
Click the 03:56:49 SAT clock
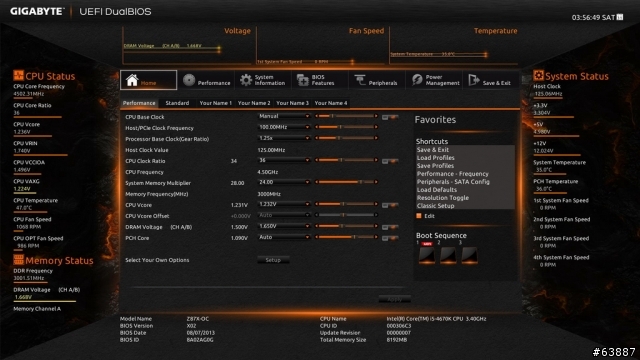coord(593,18)
